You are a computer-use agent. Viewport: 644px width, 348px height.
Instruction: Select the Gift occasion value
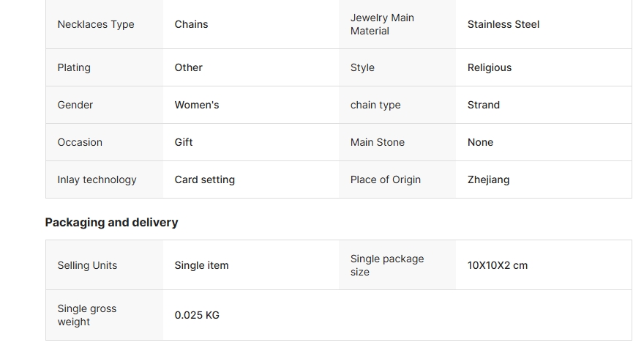(x=184, y=142)
